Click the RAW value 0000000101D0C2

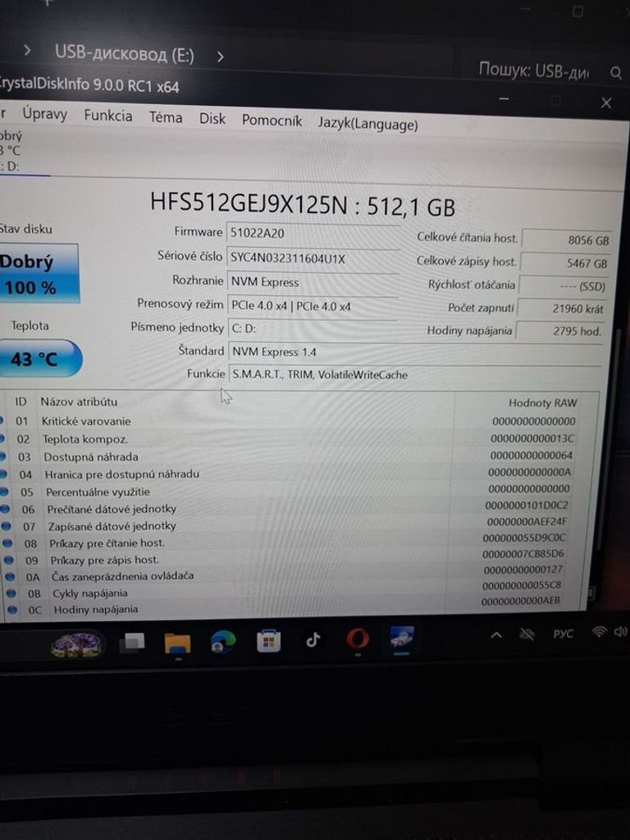tap(527, 504)
